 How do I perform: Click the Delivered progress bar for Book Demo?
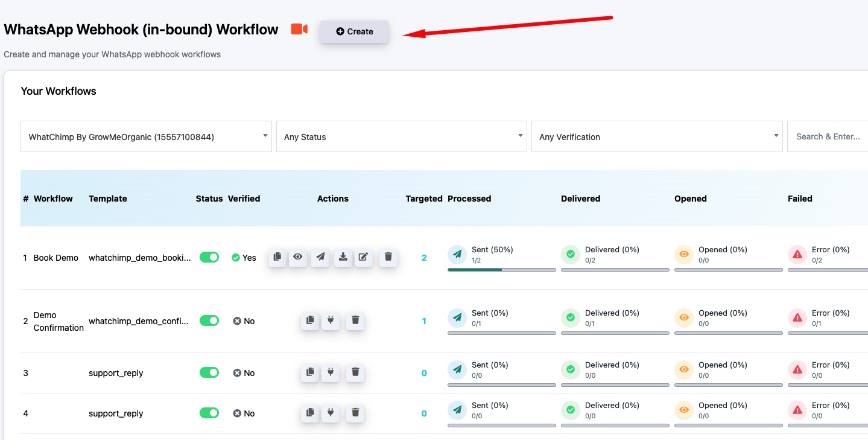615,270
